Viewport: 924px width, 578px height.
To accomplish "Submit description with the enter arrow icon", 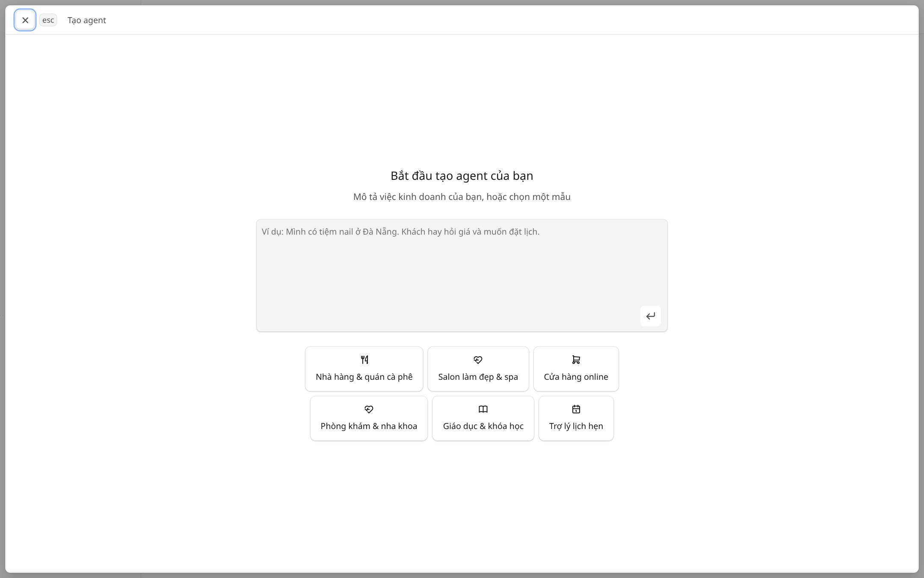I will pos(651,316).
